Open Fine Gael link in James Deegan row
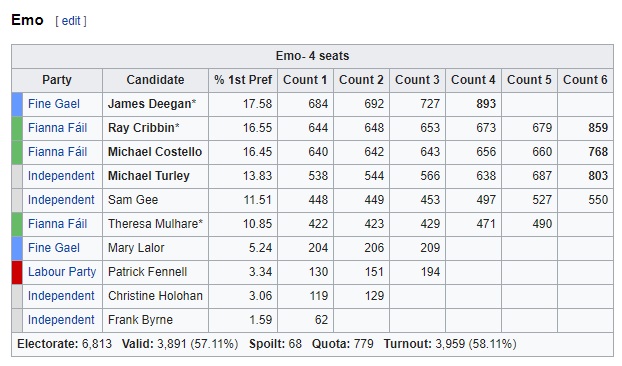622x366 pixels. pyautogui.click(x=54, y=104)
